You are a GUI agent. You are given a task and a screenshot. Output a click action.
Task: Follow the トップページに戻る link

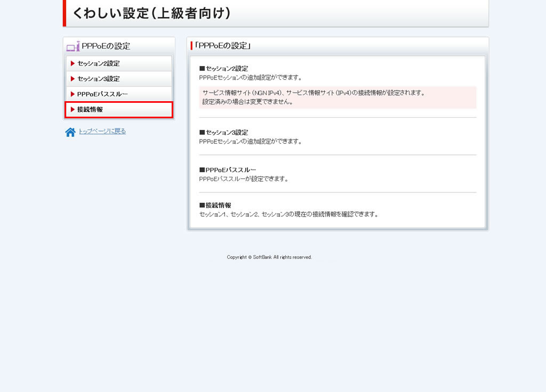[x=102, y=131]
